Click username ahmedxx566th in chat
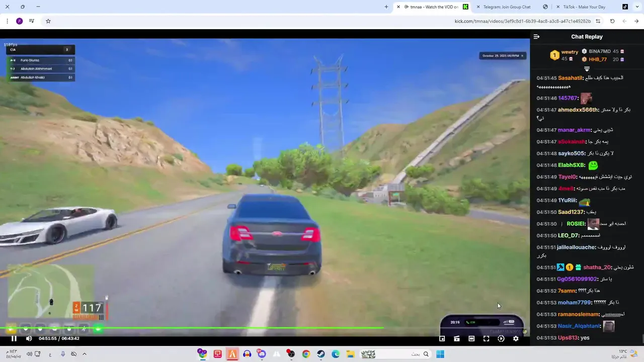 (x=578, y=110)
